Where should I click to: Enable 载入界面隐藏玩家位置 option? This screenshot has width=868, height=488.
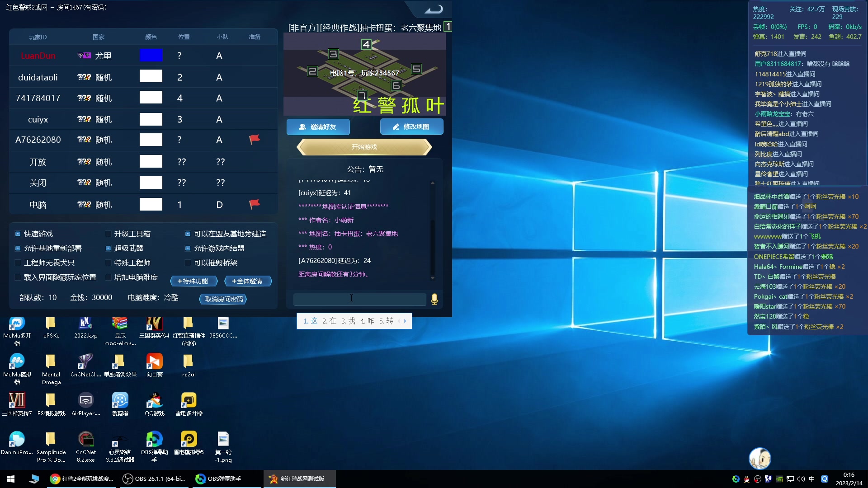18,277
